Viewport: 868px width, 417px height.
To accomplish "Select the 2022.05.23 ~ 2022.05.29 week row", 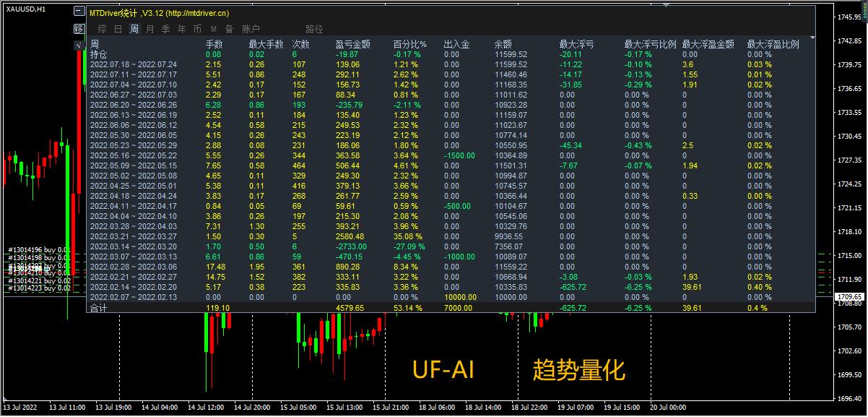I will tap(451, 145).
